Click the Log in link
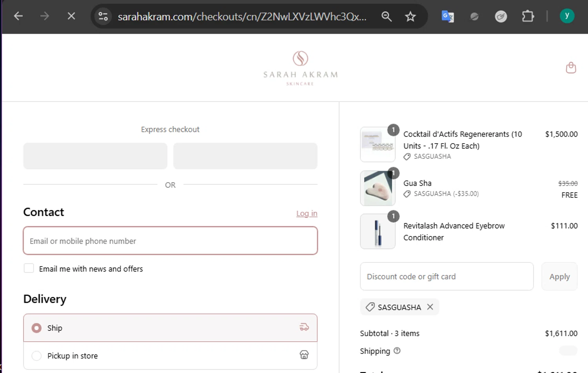The height and width of the screenshot is (373, 588). pyautogui.click(x=307, y=213)
